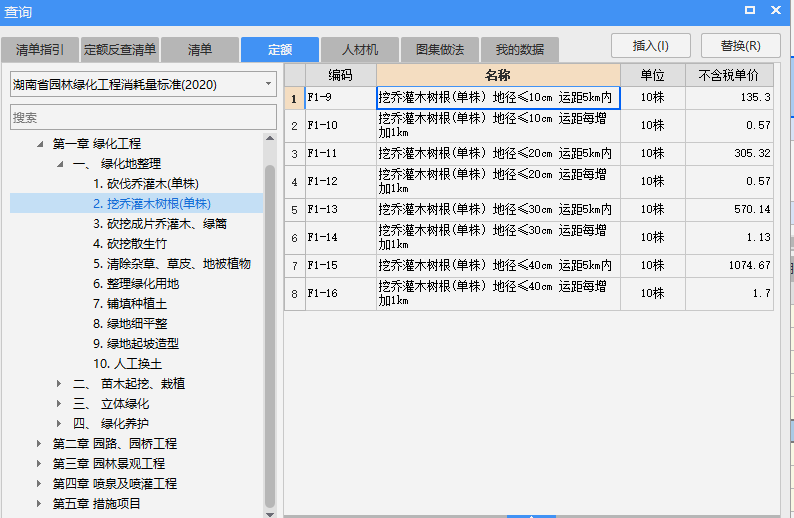Open the 我的数据 tab
The height and width of the screenshot is (518, 794).
coord(520,50)
